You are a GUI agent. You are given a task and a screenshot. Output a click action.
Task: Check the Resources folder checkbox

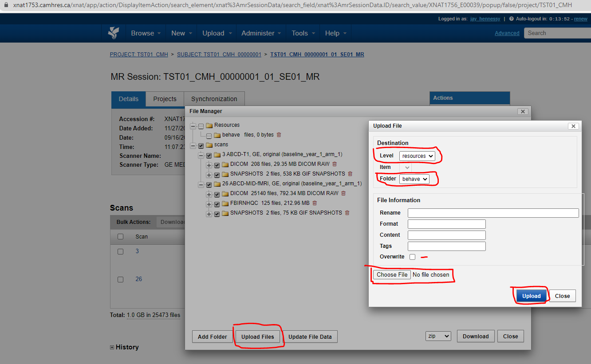point(201,125)
